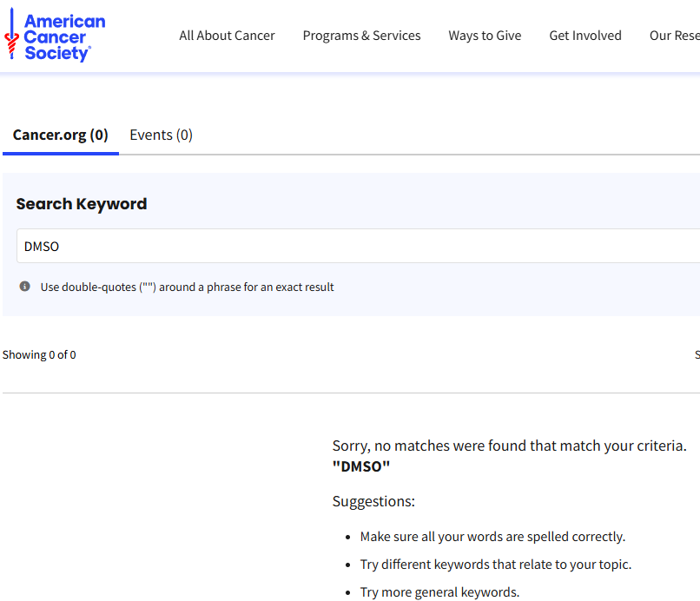Viewport: 700px width, 601px height.
Task: Focus the Search Keyword field containing DMSO
Action: pyautogui.click(x=358, y=246)
